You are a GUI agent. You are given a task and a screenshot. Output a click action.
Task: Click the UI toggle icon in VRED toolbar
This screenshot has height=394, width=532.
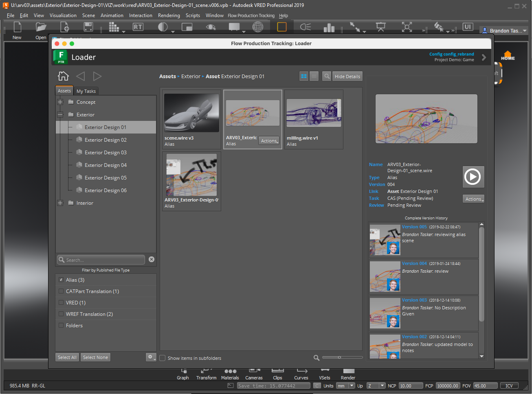pyautogui.click(x=468, y=27)
